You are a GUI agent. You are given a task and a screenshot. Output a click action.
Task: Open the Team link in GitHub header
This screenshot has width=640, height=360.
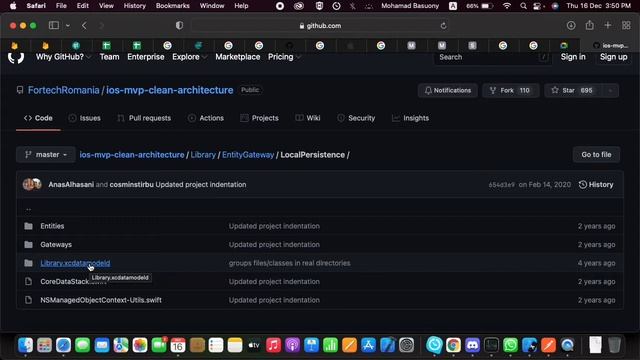(x=109, y=57)
